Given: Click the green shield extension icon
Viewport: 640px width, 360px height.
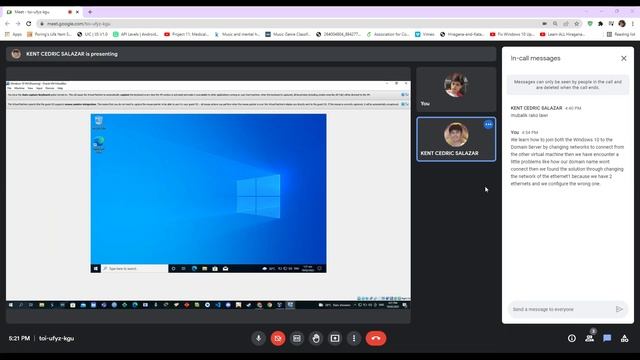Looking at the screenshot, I should [x=590, y=24].
